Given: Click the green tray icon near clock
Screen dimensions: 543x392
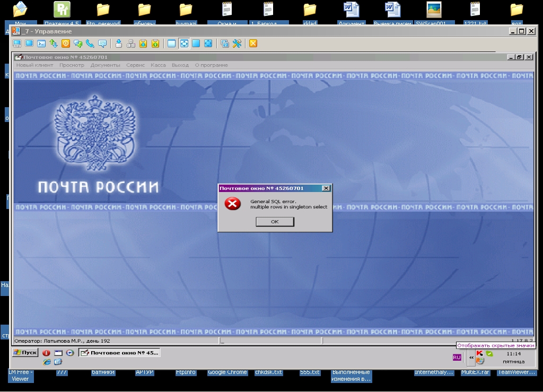Looking at the screenshot, I should (x=489, y=354).
